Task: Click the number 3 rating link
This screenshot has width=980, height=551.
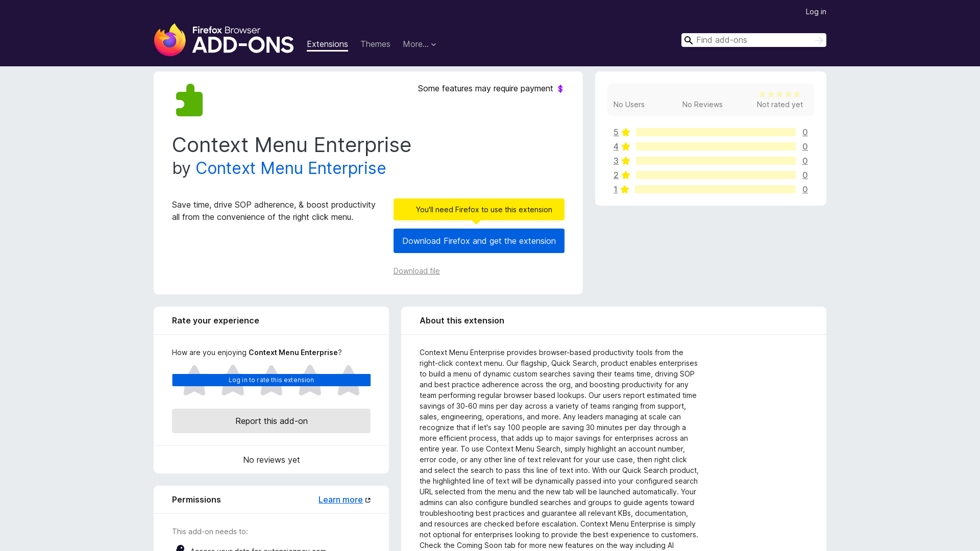Action: click(x=616, y=161)
